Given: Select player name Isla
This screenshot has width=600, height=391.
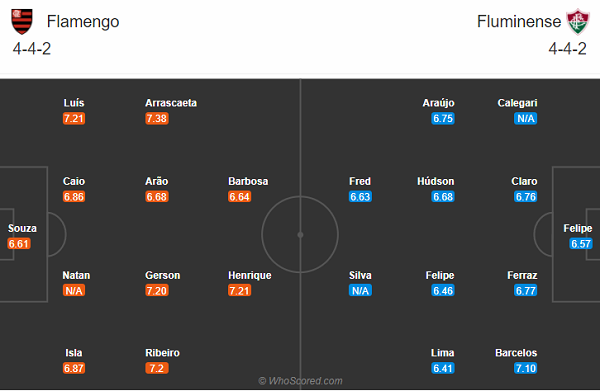Looking at the screenshot, I should pyautogui.click(x=73, y=353).
